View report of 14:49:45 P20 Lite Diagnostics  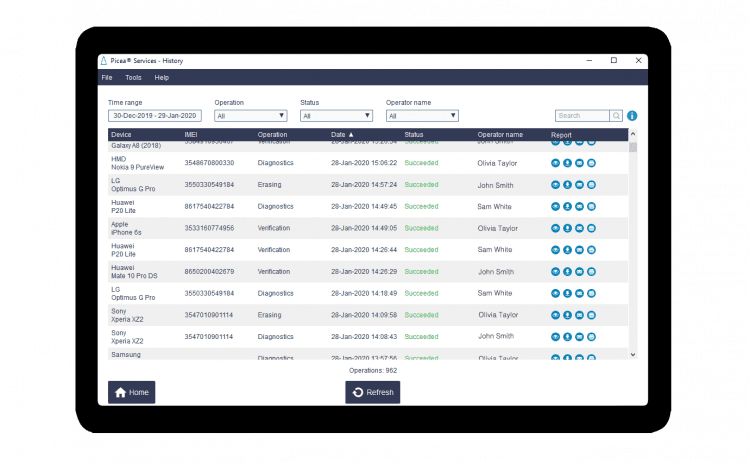(555, 207)
